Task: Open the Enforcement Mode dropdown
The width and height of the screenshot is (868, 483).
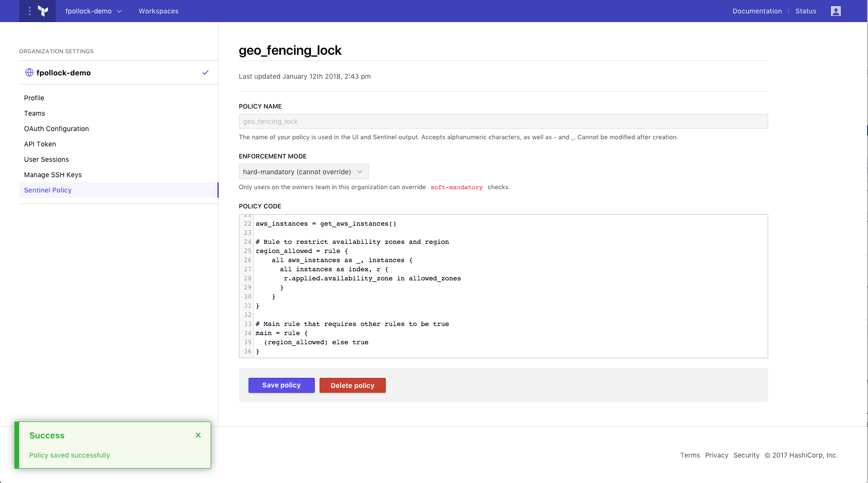Action: pyautogui.click(x=303, y=172)
